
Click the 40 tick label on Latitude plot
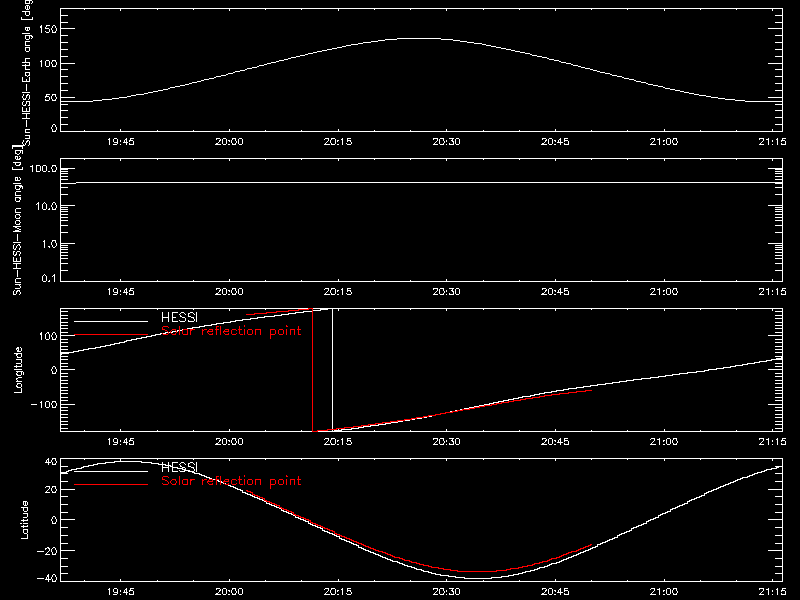[x=51, y=462]
